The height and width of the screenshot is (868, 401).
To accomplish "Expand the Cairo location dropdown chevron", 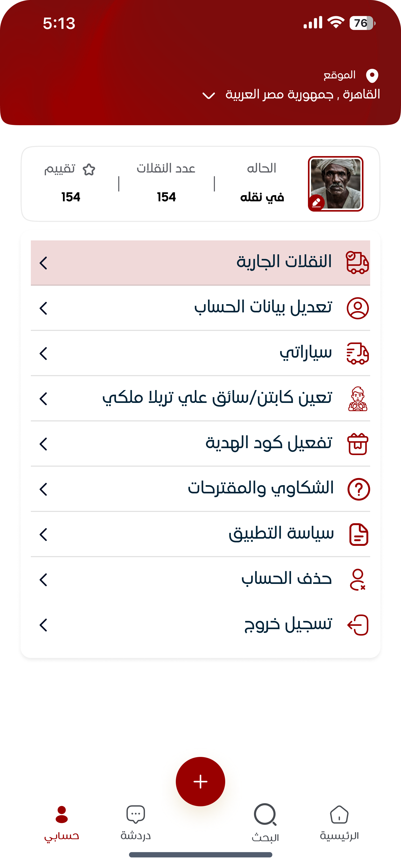I will coord(208,96).
